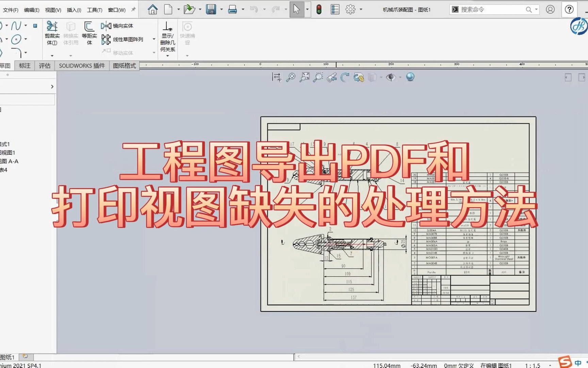Screen dimensions: 588x368
Task: Click the Zoom to Area magnifier icon
Action: pos(317,77)
